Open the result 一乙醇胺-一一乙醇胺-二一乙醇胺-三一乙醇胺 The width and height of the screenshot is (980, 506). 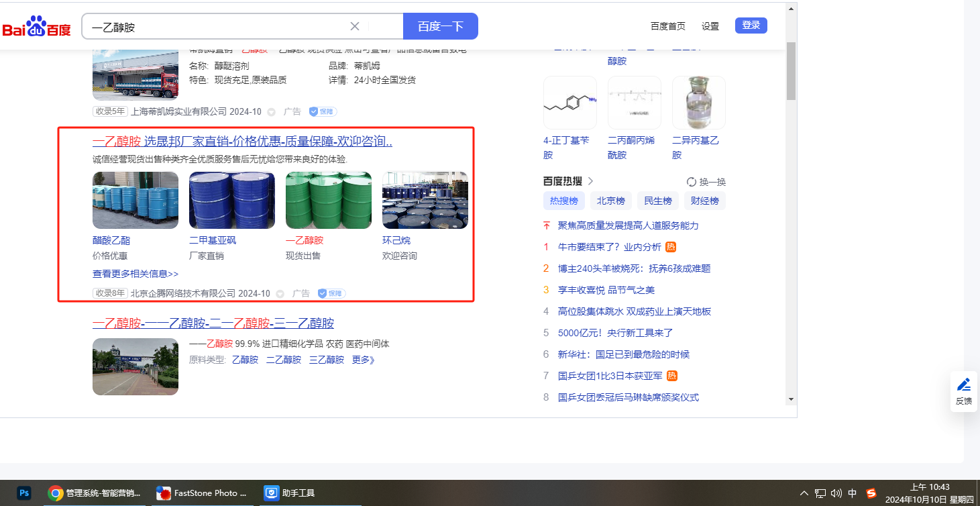click(x=213, y=323)
